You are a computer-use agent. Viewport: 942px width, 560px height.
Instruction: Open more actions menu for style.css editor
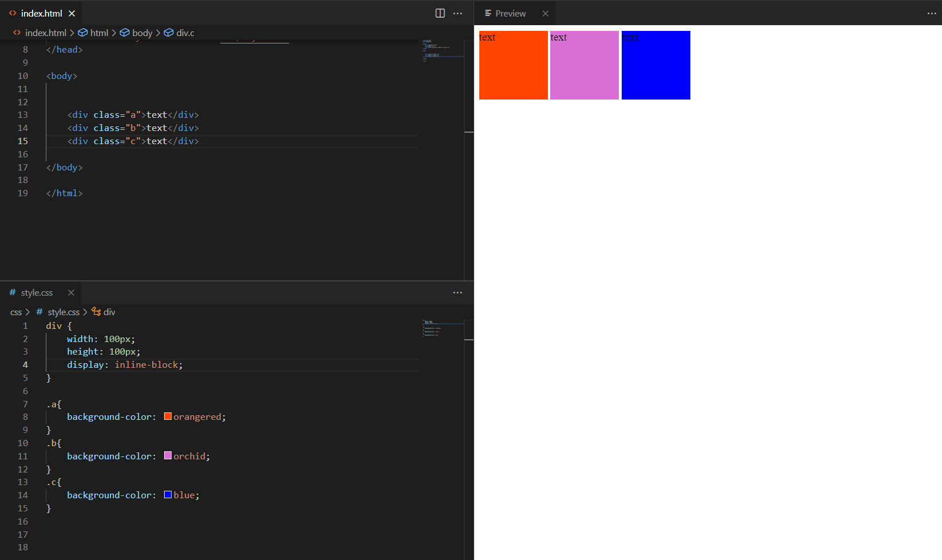coord(457,292)
